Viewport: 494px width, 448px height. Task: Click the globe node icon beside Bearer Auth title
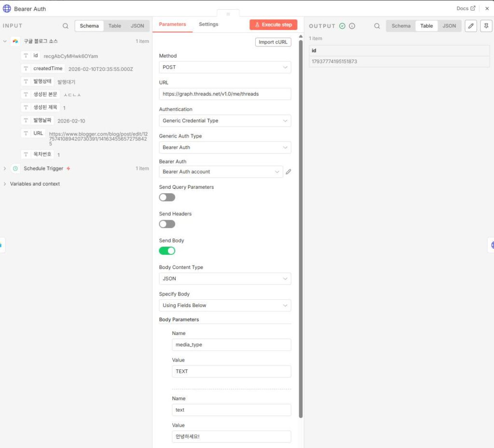[7, 9]
